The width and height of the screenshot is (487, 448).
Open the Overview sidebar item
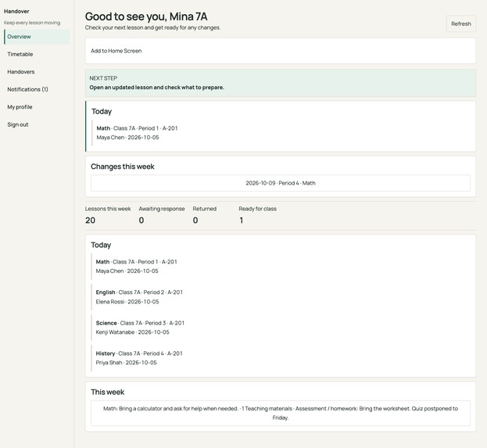pyautogui.click(x=37, y=37)
